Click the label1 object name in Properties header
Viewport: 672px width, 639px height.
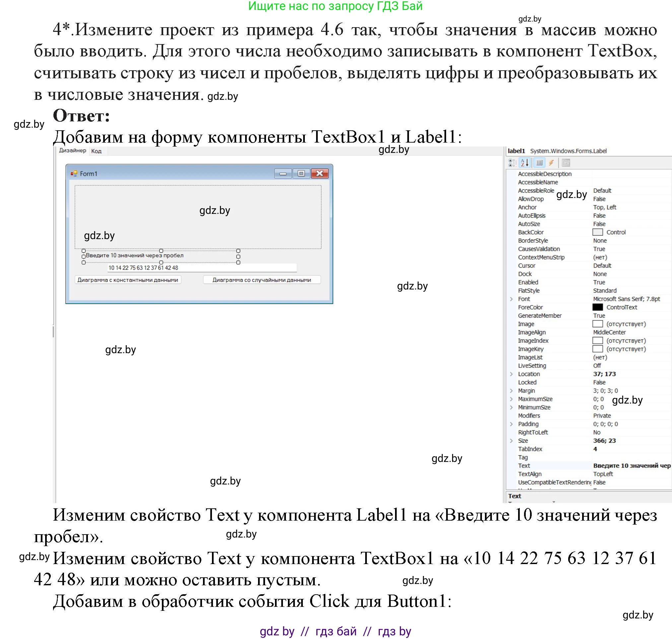[x=516, y=151]
